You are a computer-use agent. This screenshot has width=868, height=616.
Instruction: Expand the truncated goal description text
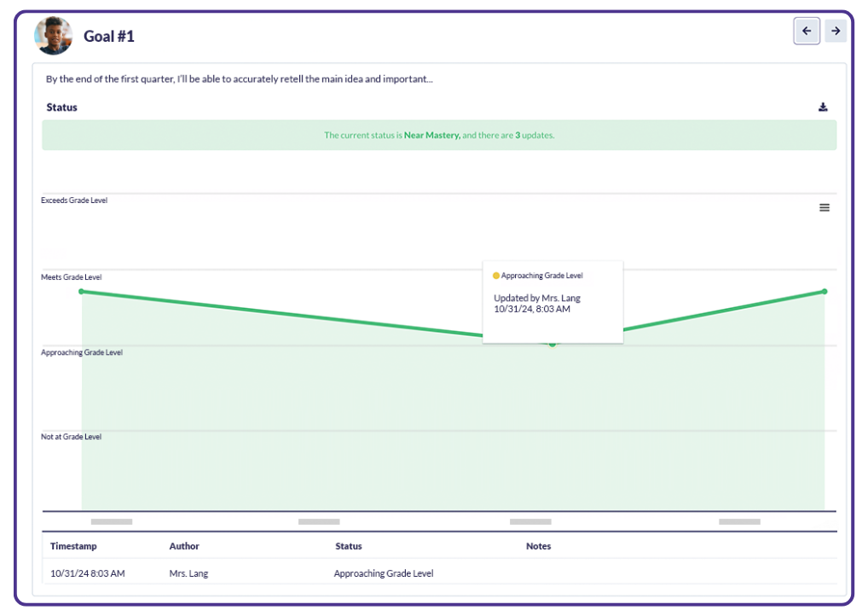pos(239,79)
